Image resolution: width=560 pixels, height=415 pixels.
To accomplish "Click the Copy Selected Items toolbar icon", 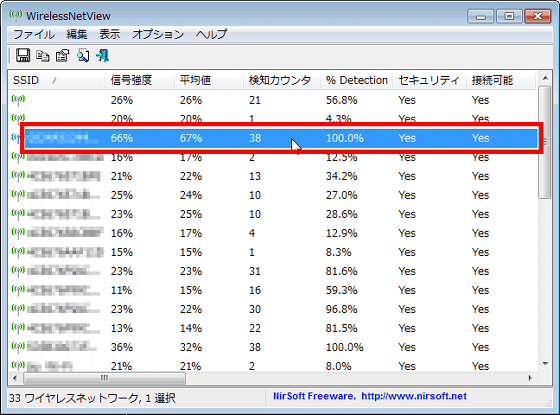I will pos(43,56).
